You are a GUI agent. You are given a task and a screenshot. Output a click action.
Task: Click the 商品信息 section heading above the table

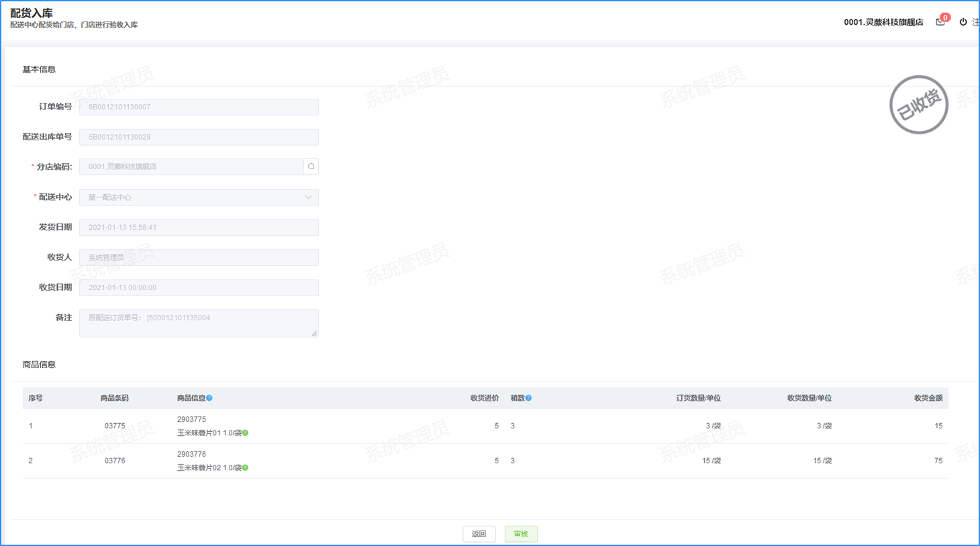39,365
